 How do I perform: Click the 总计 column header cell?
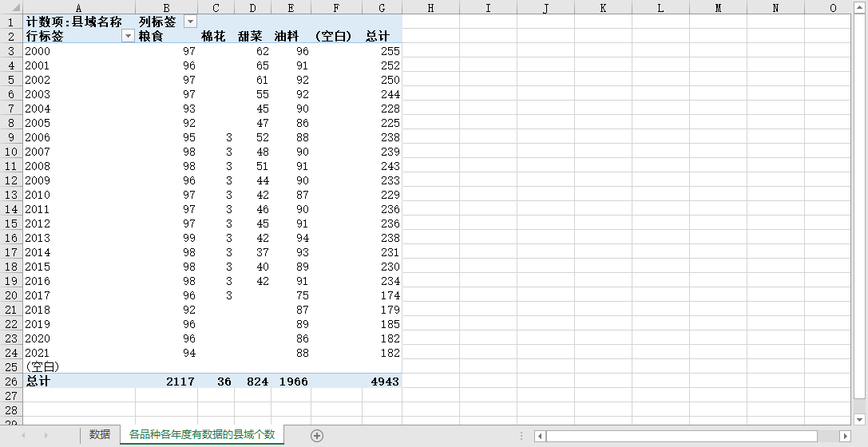(382, 36)
